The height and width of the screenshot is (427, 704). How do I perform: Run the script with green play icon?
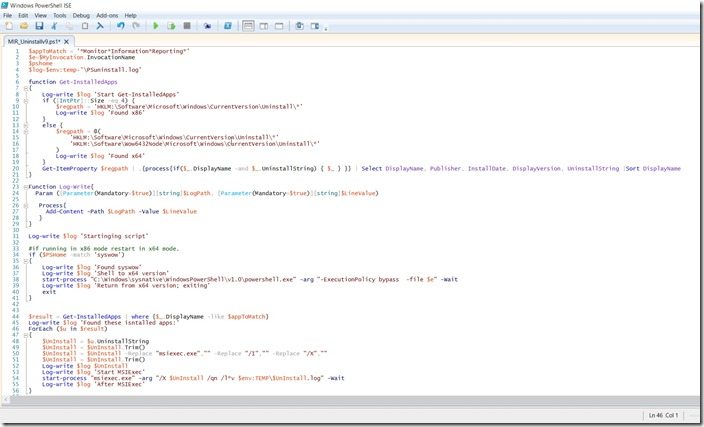point(156,26)
